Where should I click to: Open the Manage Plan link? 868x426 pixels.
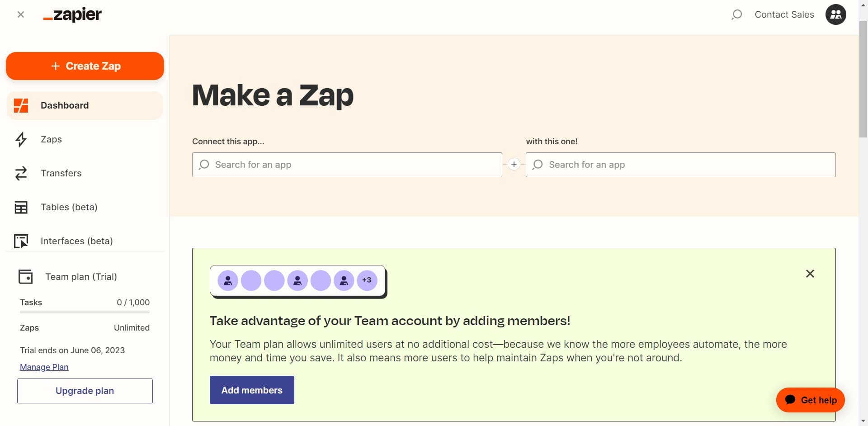[43, 367]
